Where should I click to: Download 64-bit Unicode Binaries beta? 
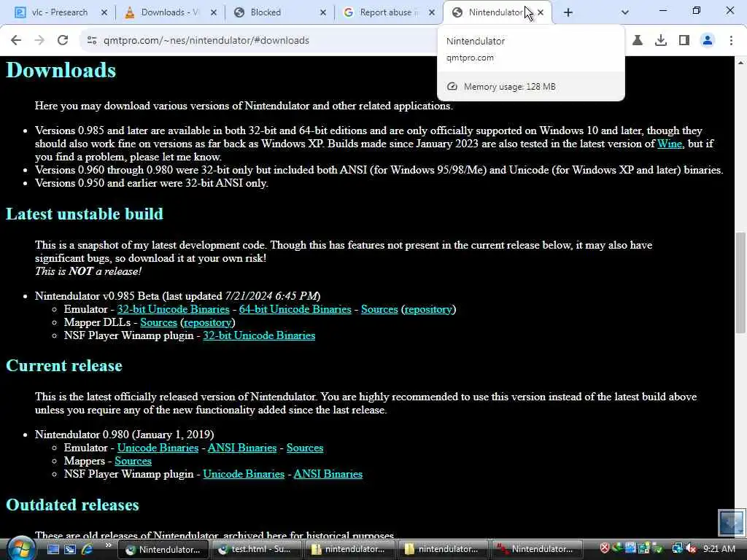[295, 309]
